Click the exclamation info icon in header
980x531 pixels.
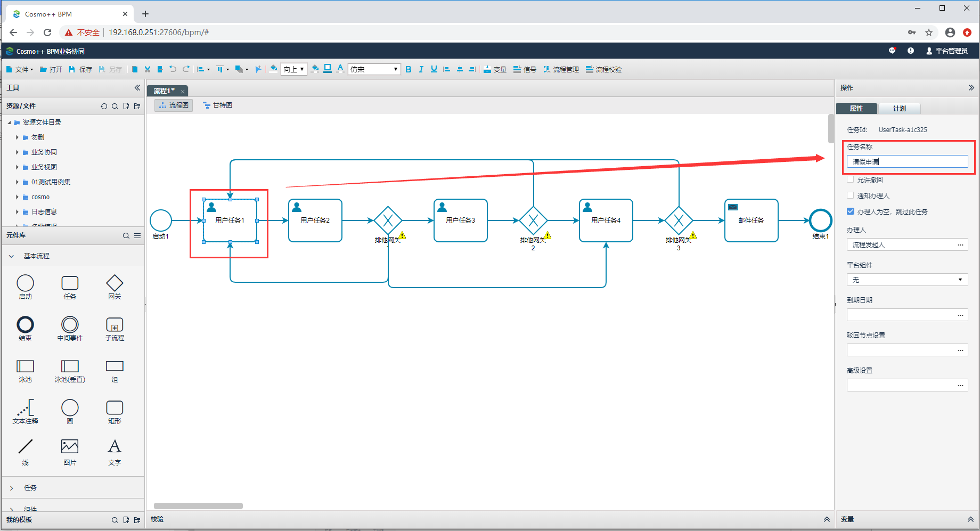[911, 51]
